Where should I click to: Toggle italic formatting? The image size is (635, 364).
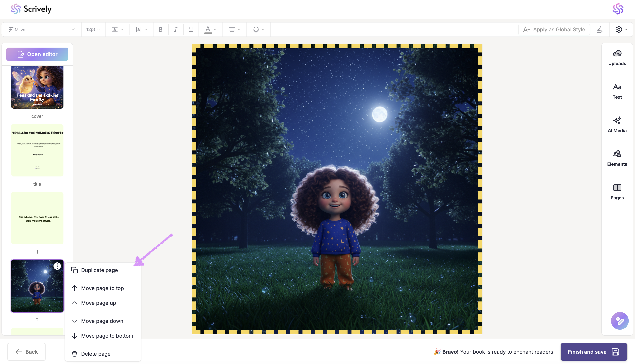[176, 30]
